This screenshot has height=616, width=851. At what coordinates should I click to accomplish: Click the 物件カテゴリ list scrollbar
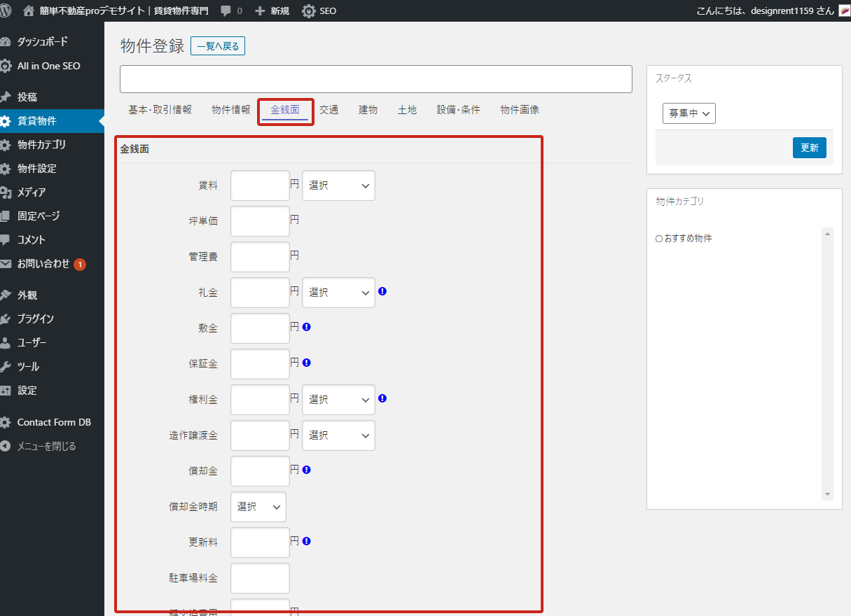827,363
